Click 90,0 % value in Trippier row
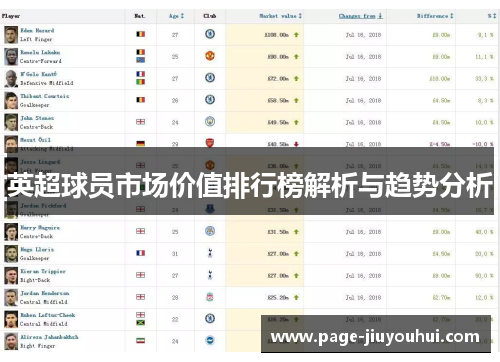The image size is (500, 362). (484, 276)
